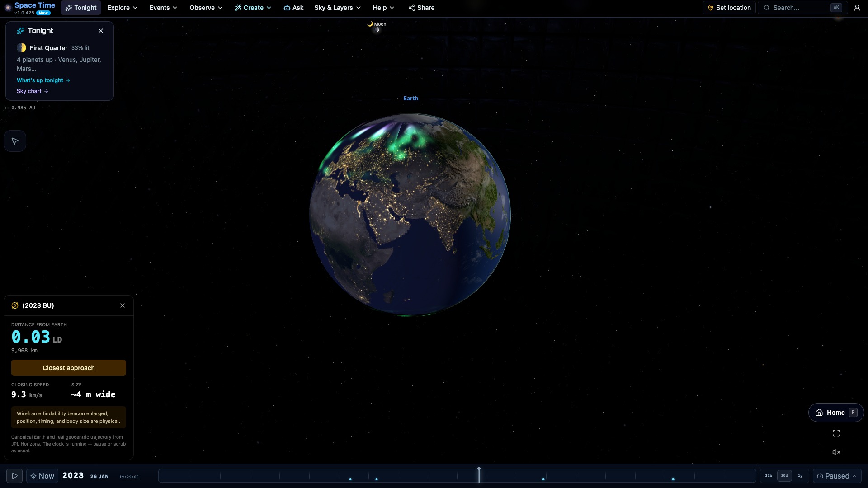Click the 2023 year display
The image size is (868, 488).
[73, 475]
